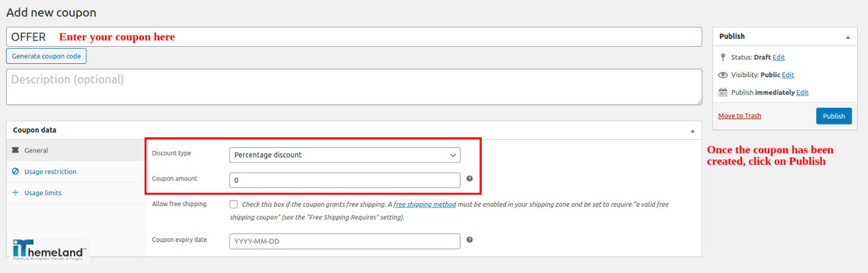Click the Coupon amount field

pos(344,181)
